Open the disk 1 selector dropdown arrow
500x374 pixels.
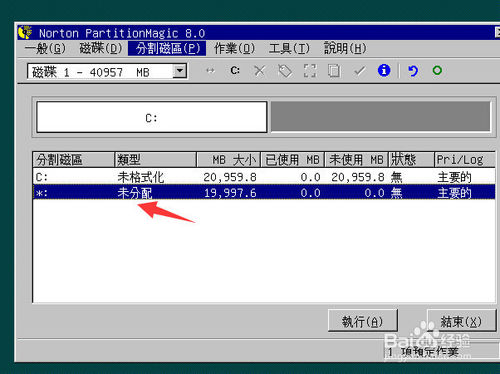180,71
